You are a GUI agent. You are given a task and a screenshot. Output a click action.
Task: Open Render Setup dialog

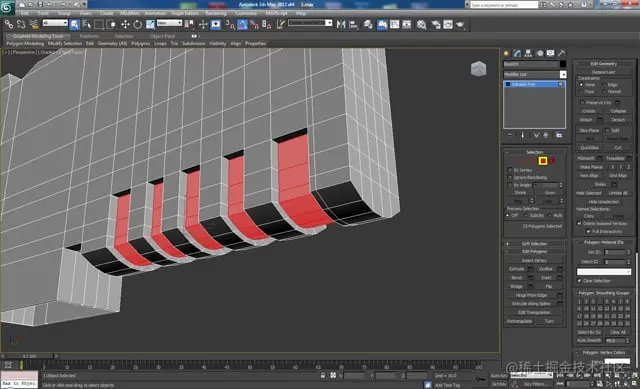pos(436,24)
